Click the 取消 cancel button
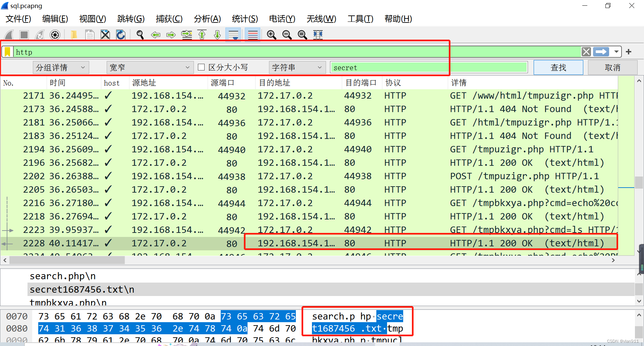Viewport: 644px width, 346px height. 613,67
